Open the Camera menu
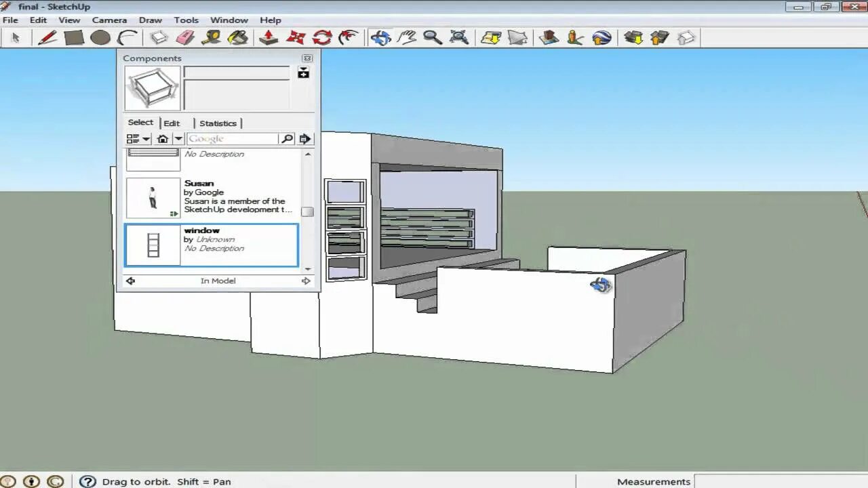Image resolution: width=868 pixels, height=488 pixels. pyautogui.click(x=109, y=20)
